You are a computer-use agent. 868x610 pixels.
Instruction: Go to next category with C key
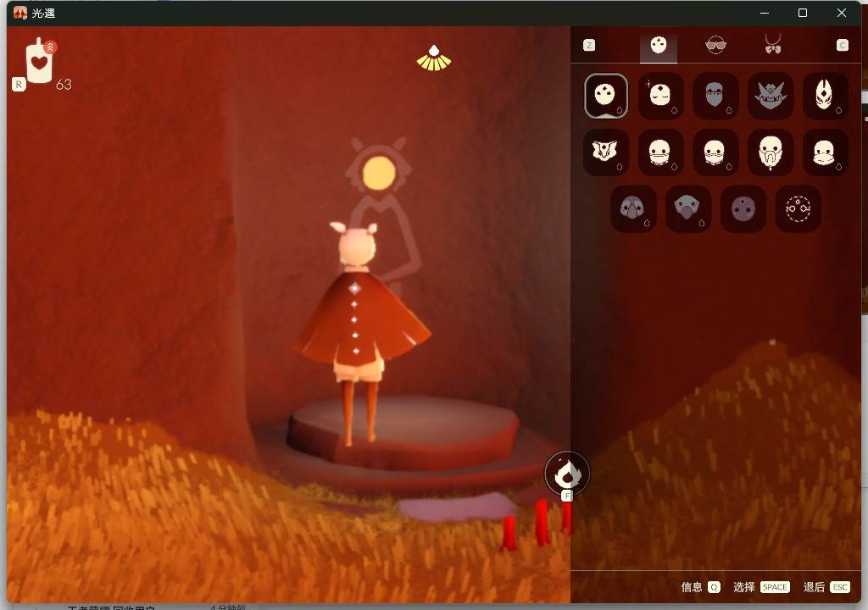point(842,46)
